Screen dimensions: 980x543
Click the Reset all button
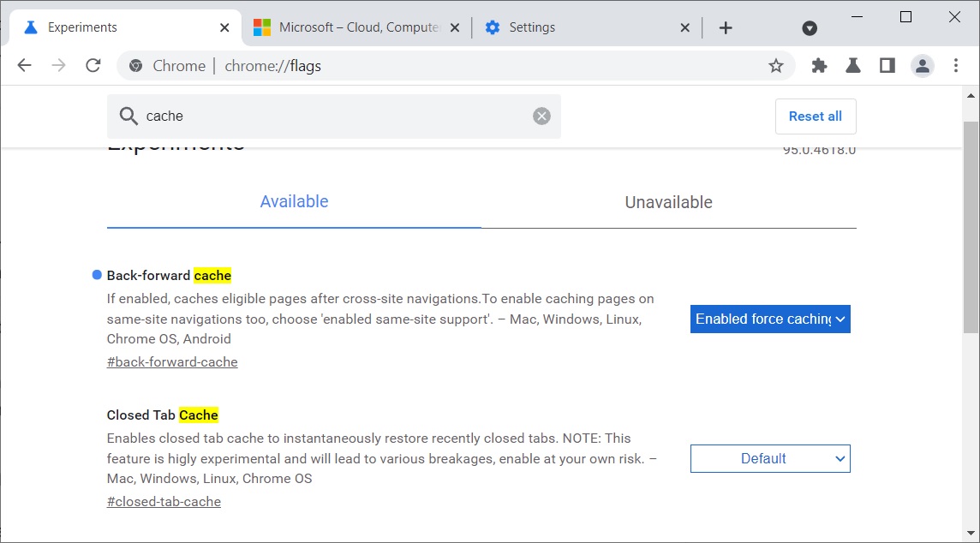coord(815,116)
